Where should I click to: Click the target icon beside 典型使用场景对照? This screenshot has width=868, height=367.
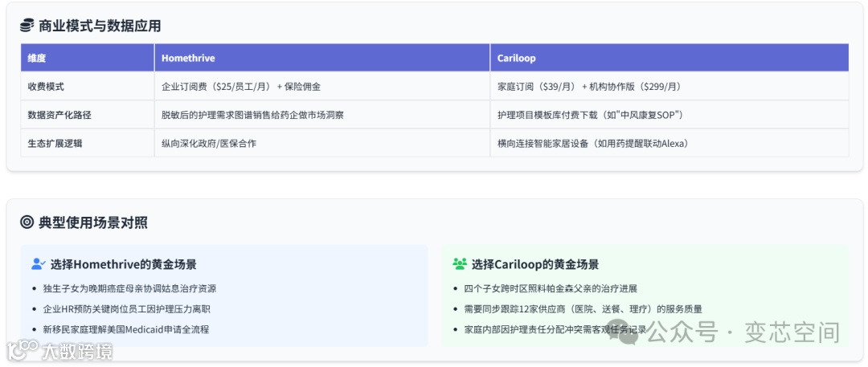[x=27, y=222]
